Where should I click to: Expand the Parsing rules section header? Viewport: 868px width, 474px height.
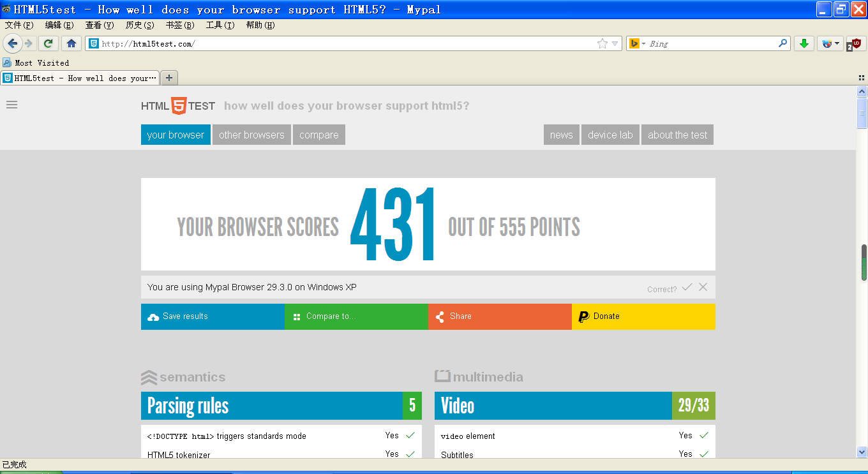coord(281,406)
